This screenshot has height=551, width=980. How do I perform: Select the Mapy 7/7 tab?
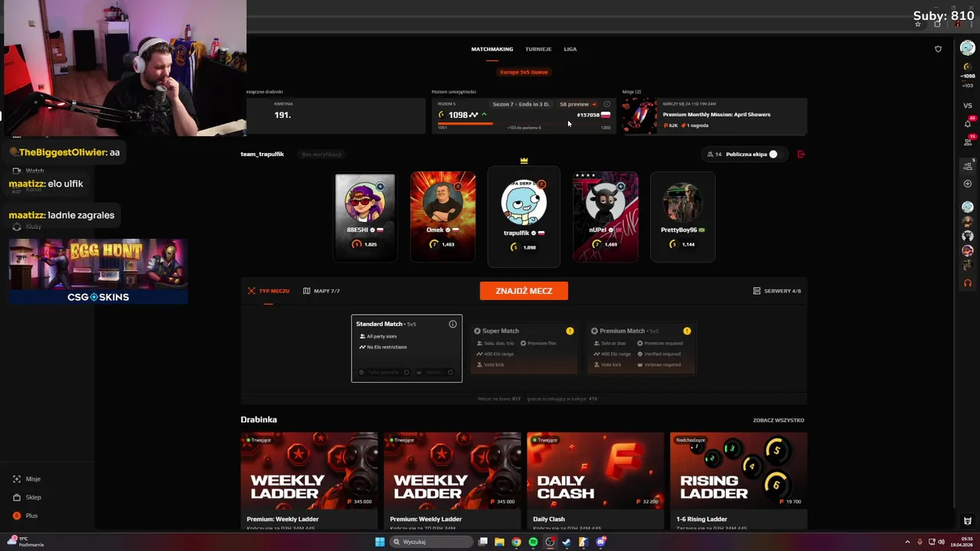tap(322, 291)
